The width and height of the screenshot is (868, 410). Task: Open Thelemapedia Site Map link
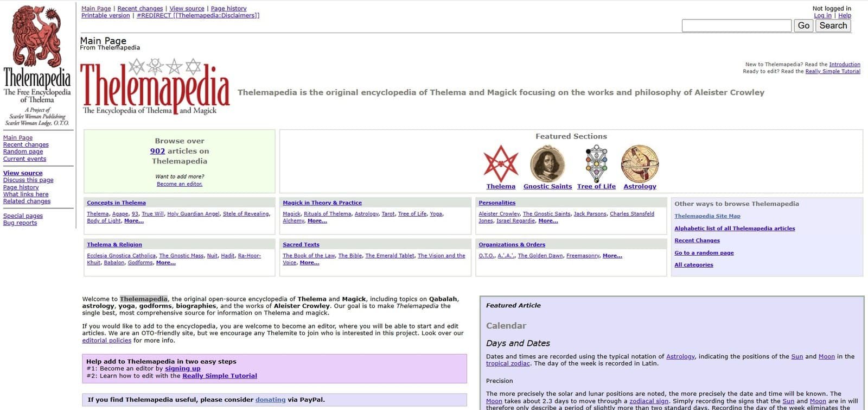707,216
